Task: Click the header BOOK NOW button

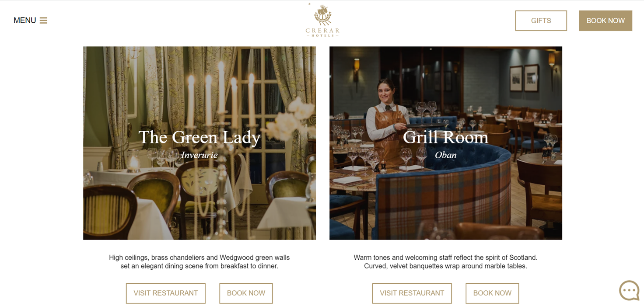Action: click(x=605, y=21)
